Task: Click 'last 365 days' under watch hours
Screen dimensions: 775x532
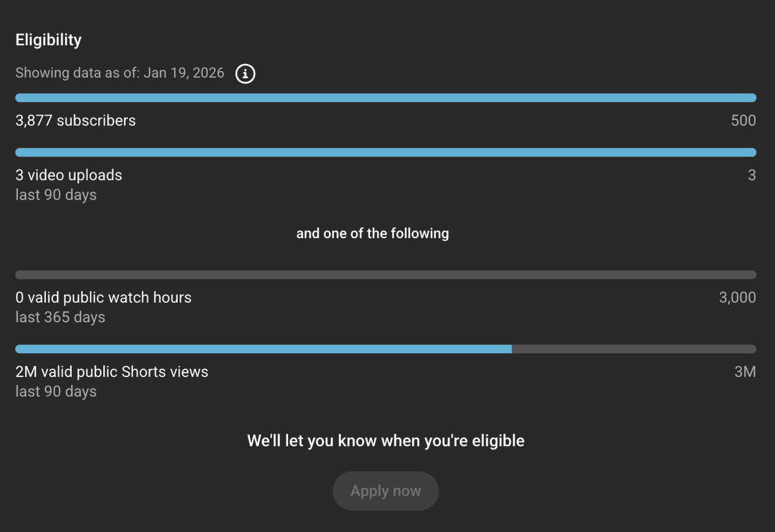Action: 60,318
